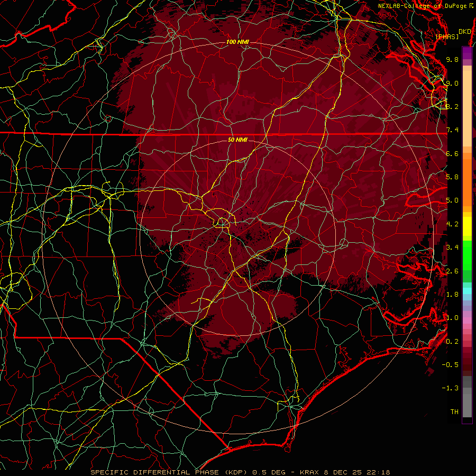
Task: Click the TH threshold label
Action: point(454,412)
